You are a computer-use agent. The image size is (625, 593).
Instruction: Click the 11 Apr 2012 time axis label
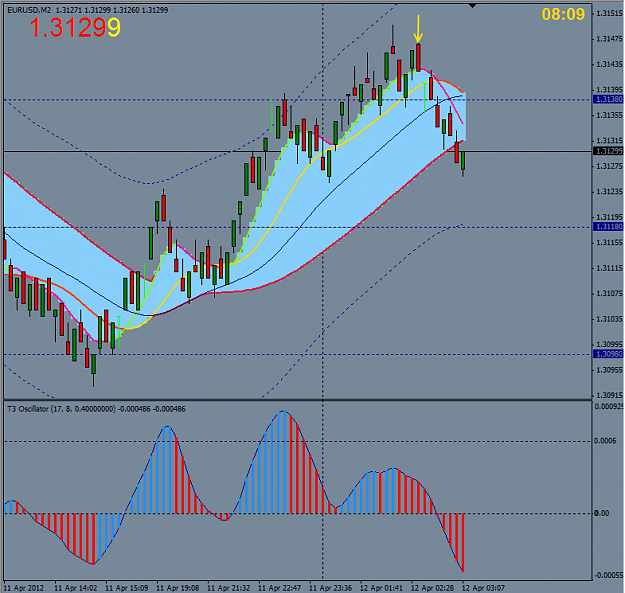pyautogui.click(x=24, y=588)
